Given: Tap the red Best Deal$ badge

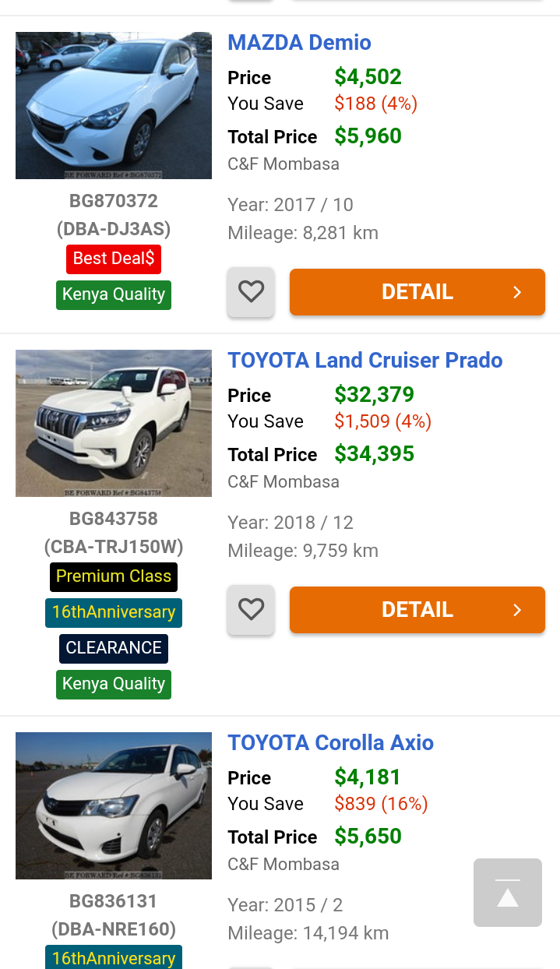Looking at the screenshot, I should (x=114, y=259).
